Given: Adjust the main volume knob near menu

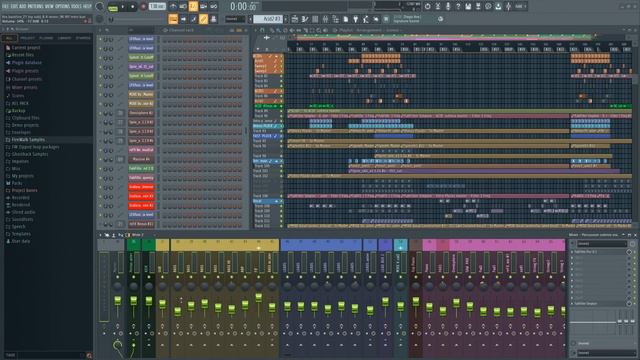Looking at the screenshot, I should 99,7.
